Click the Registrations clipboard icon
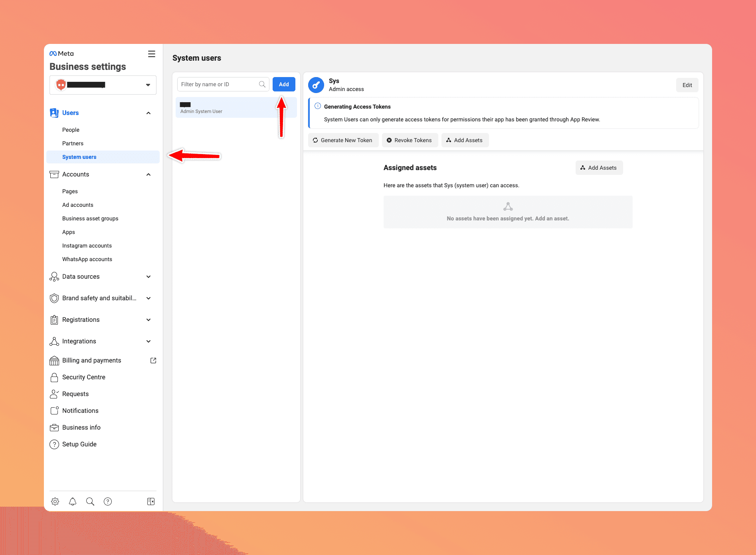756x555 pixels. (x=54, y=320)
